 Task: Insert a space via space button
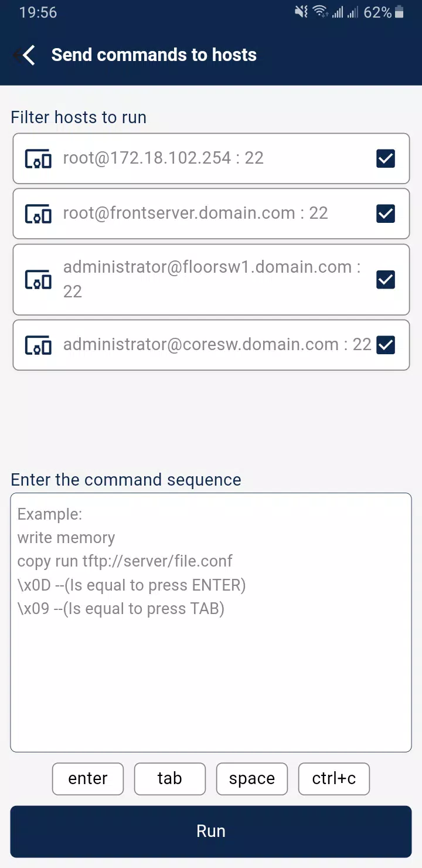(252, 779)
